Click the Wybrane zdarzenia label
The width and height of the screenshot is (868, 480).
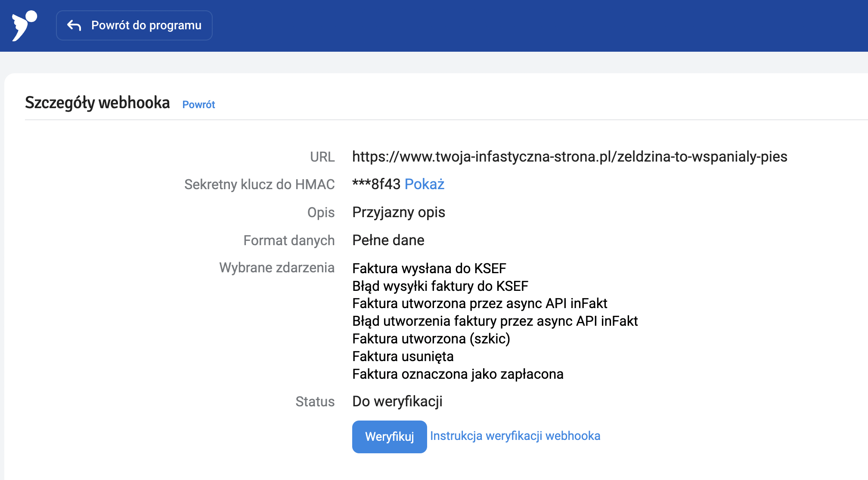click(277, 268)
